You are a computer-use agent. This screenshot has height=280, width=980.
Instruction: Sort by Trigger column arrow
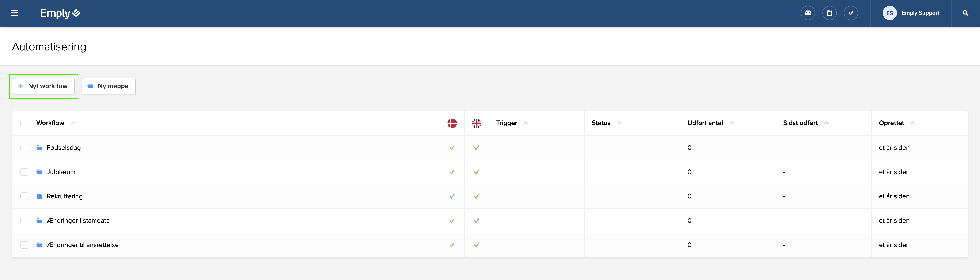pos(526,123)
